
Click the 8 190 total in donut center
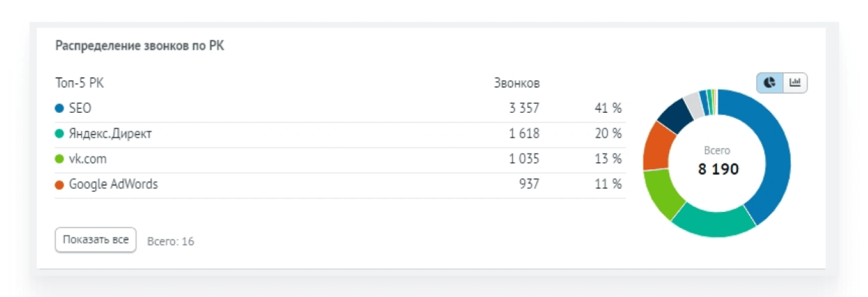pyautogui.click(x=718, y=169)
